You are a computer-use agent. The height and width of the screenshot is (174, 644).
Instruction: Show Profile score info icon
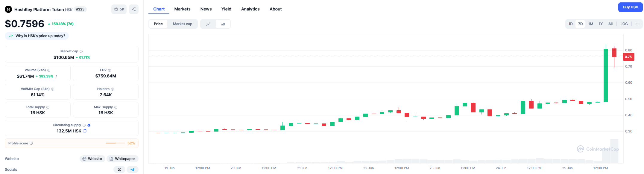coord(31,143)
